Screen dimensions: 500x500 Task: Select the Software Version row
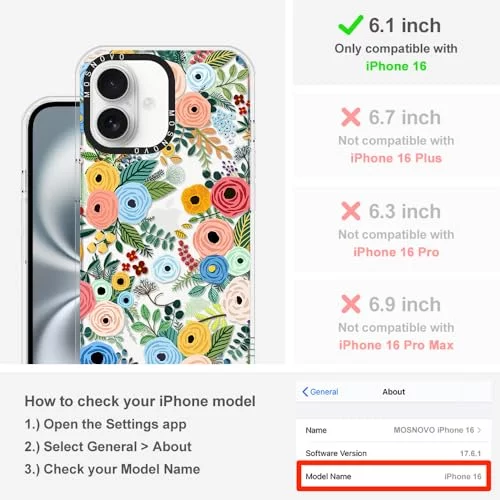[x=394, y=453]
